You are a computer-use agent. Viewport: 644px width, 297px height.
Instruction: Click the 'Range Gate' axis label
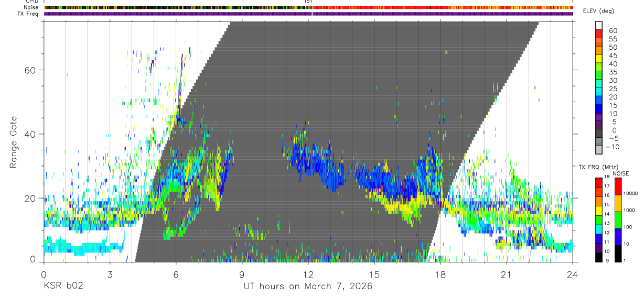coord(14,142)
